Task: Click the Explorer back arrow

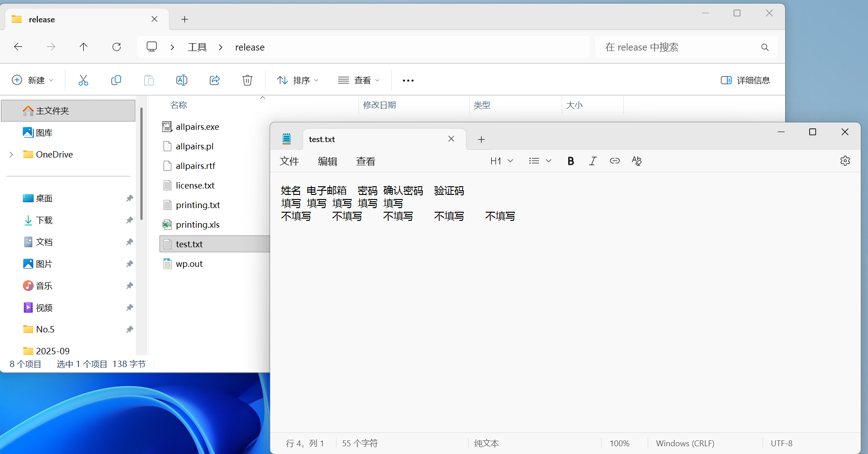Action: pyautogui.click(x=18, y=47)
